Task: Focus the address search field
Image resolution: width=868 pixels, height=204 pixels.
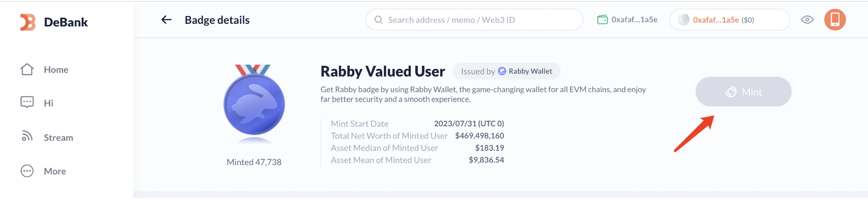Action: (x=474, y=20)
